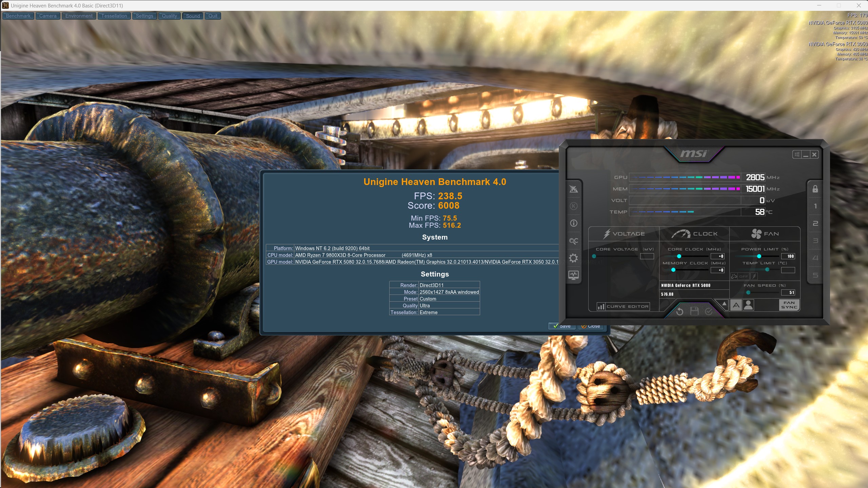Click the GPU clock reading 2805

[x=755, y=177]
